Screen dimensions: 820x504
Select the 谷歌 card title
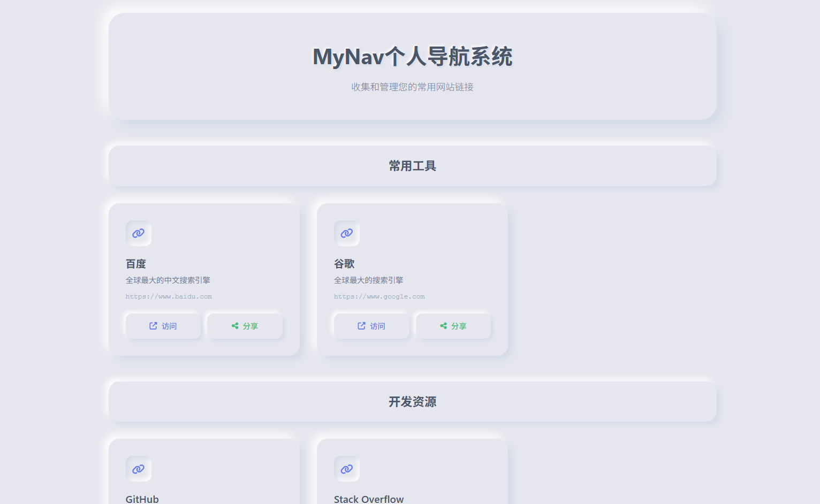pos(344,264)
